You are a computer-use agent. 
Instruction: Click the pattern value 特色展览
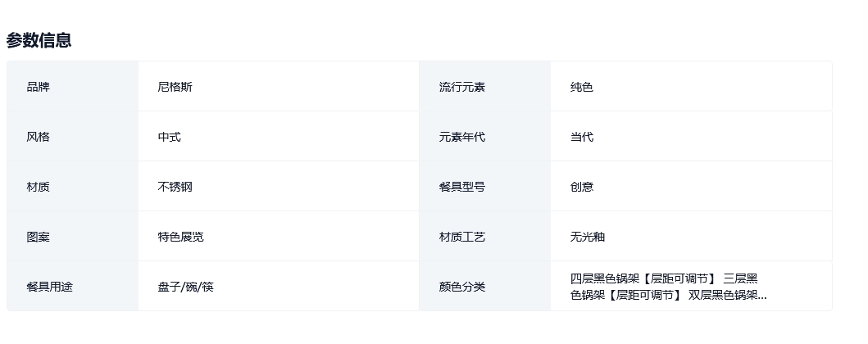pyautogui.click(x=180, y=237)
